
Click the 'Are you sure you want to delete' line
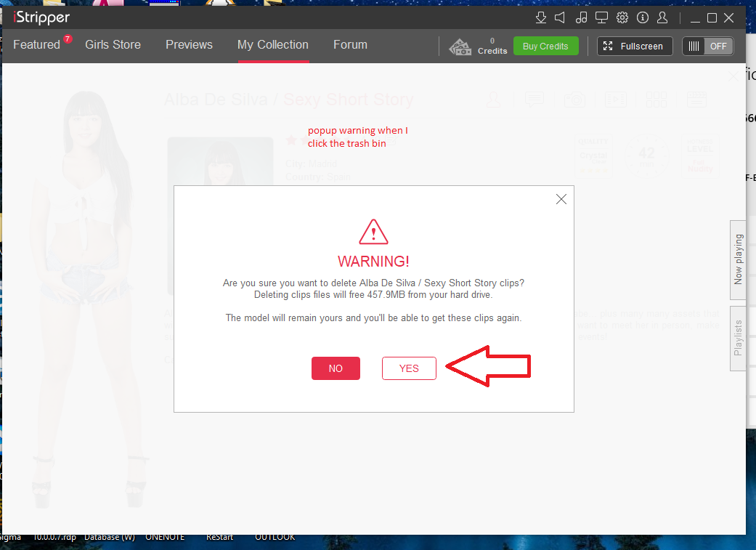tap(374, 283)
